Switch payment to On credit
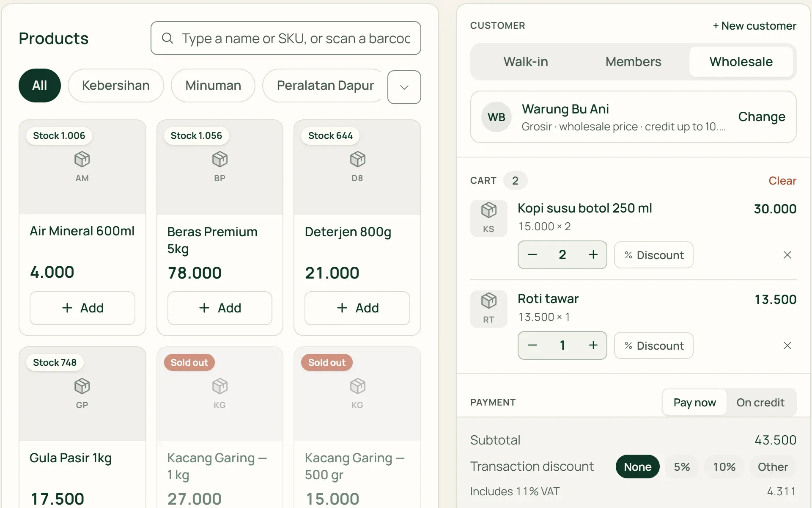 760,402
